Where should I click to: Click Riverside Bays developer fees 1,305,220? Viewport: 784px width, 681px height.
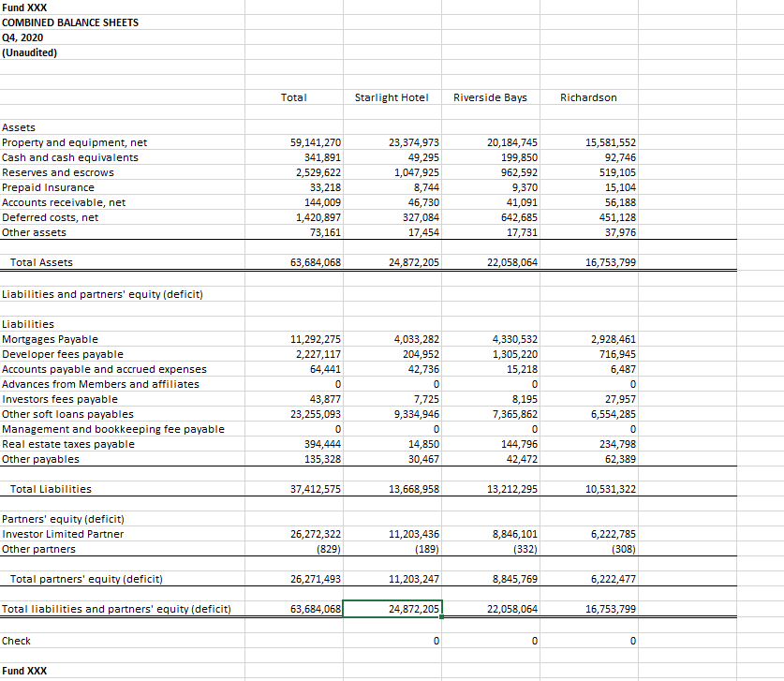515,354
